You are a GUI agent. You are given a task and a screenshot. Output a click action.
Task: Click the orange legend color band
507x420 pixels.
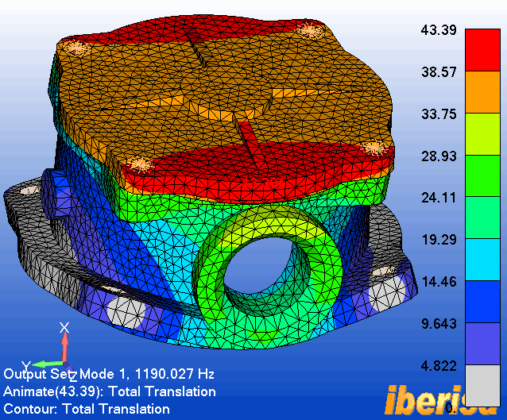pyautogui.click(x=482, y=92)
